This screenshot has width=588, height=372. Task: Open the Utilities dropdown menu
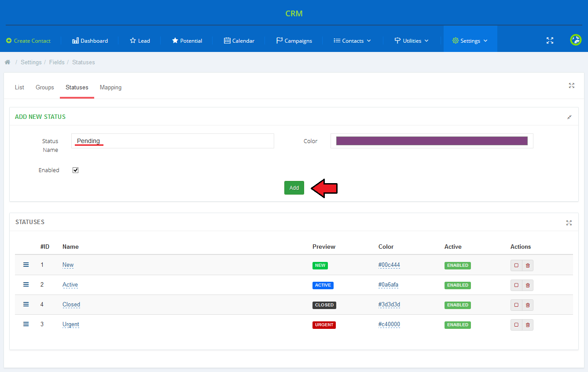click(x=412, y=41)
